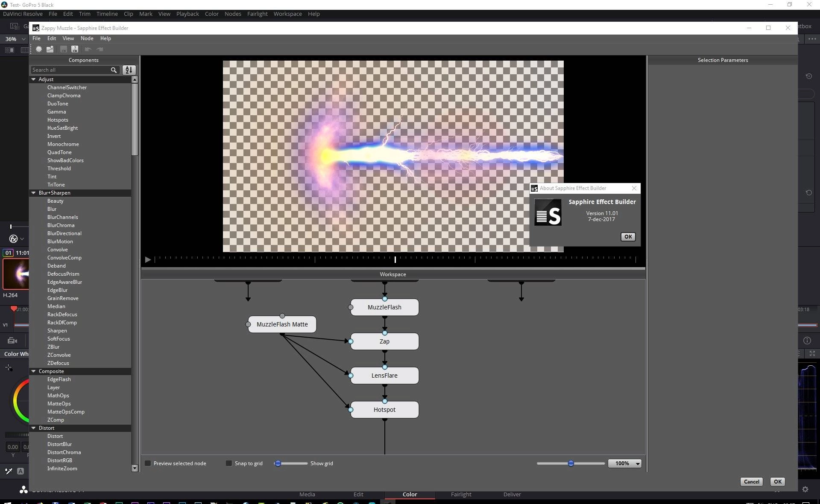Collapse the Adjust component category
Viewport: 820px width, 504px height.
pyautogui.click(x=33, y=79)
